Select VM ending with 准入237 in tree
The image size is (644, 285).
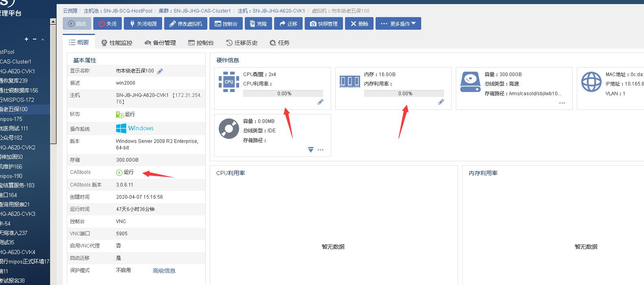click(14, 233)
